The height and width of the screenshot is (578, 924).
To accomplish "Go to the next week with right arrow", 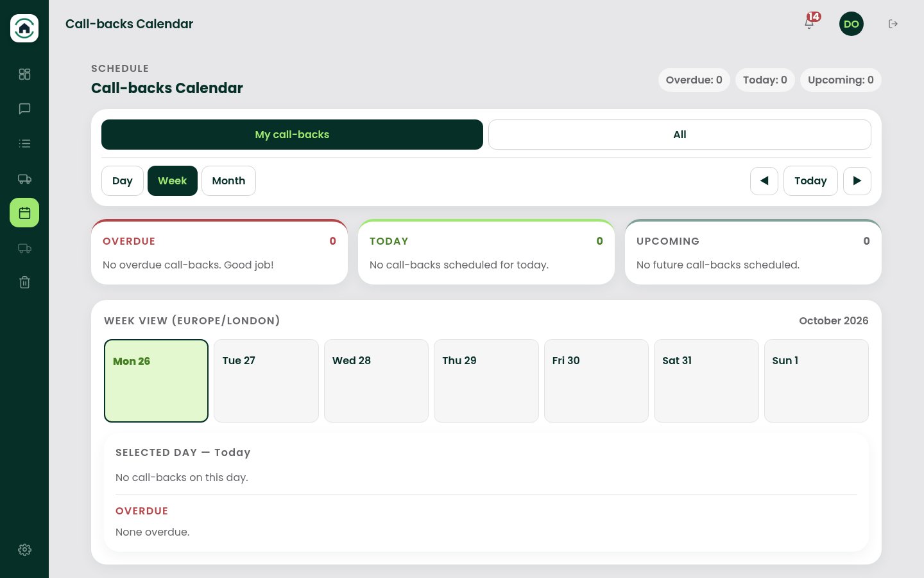I will pos(857,181).
